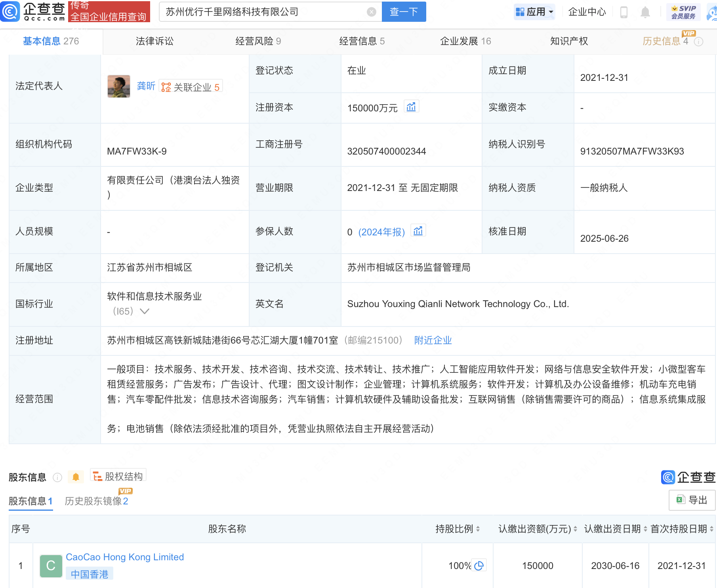Switch to 基本信息 tab
717x588 pixels.
tap(51, 41)
